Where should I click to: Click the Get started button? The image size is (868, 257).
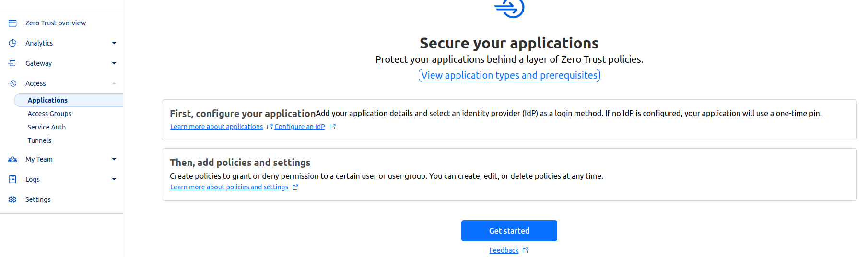[509, 231]
